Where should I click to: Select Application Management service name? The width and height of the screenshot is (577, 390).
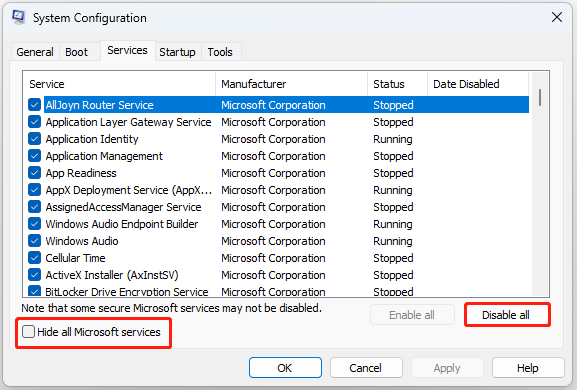pyautogui.click(x=104, y=156)
